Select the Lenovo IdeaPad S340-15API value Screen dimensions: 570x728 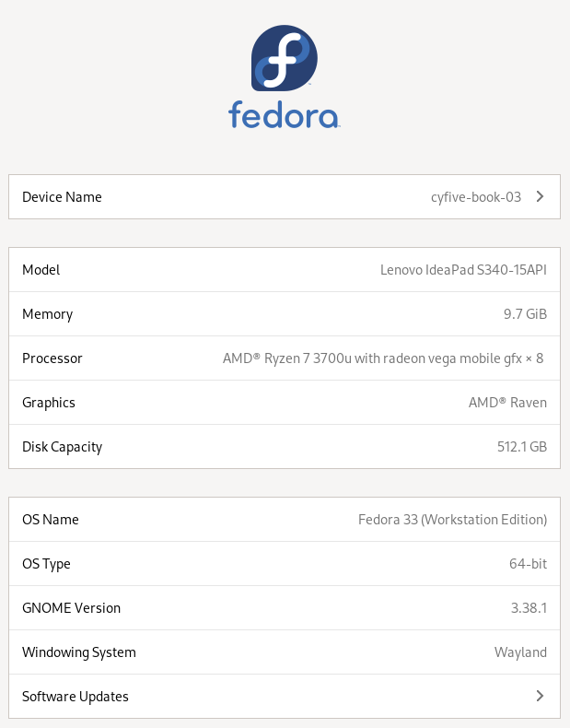tap(463, 270)
